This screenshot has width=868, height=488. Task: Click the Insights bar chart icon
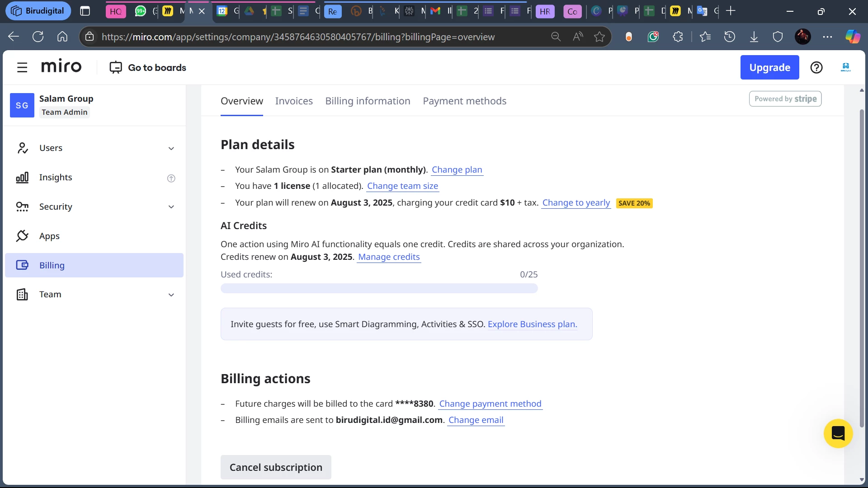point(22,178)
